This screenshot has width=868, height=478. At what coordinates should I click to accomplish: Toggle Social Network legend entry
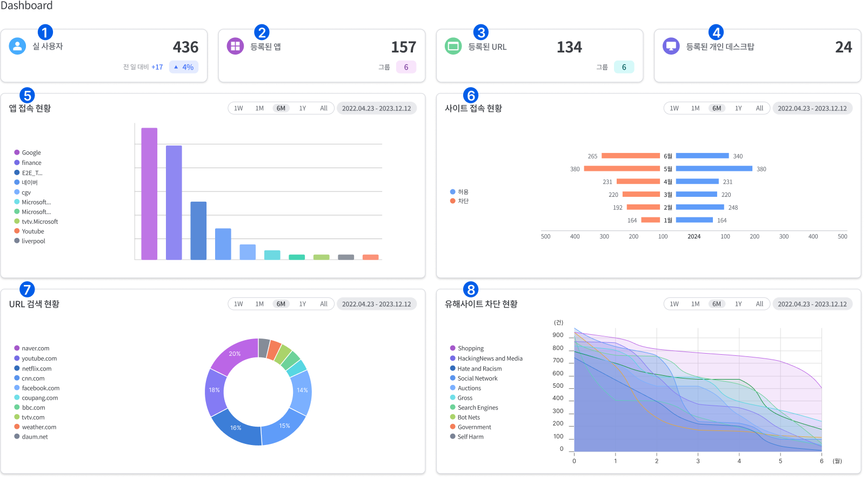click(x=474, y=379)
